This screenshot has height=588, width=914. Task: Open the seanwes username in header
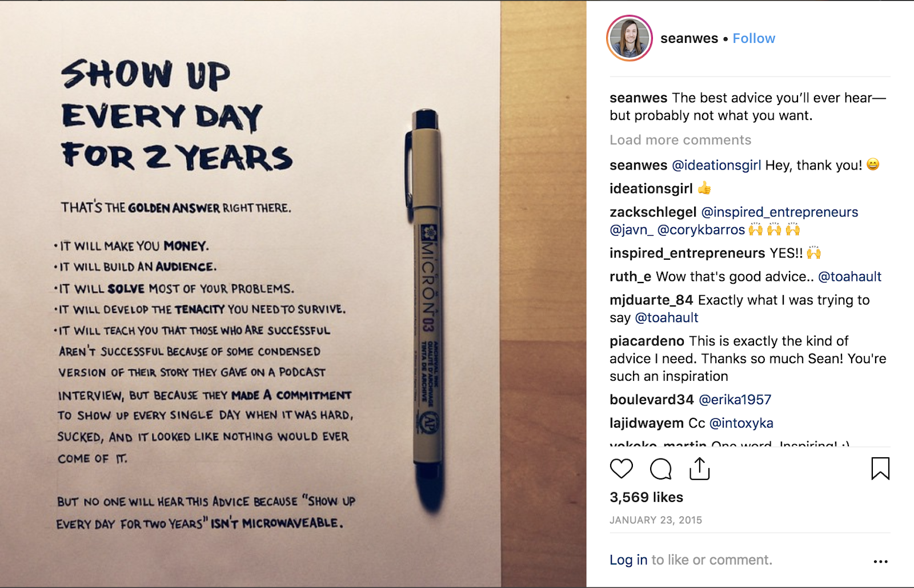coord(689,38)
